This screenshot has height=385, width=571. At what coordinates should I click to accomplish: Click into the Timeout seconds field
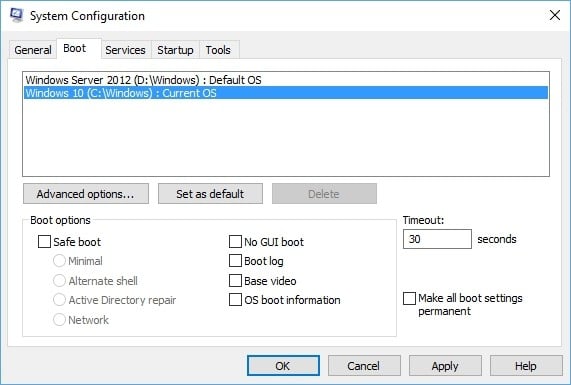pyautogui.click(x=437, y=239)
